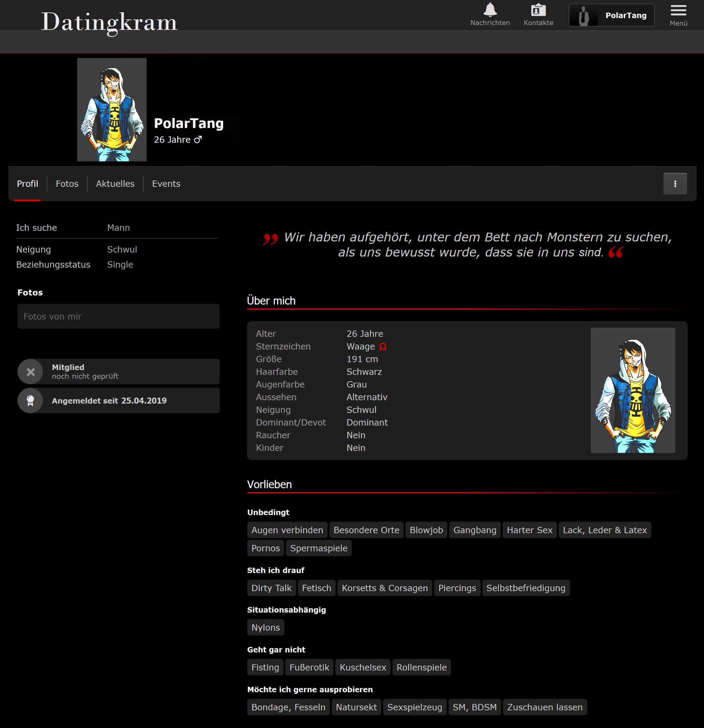Click the registration ribbon badge icon
This screenshot has width=704, height=728.
click(31, 401)
